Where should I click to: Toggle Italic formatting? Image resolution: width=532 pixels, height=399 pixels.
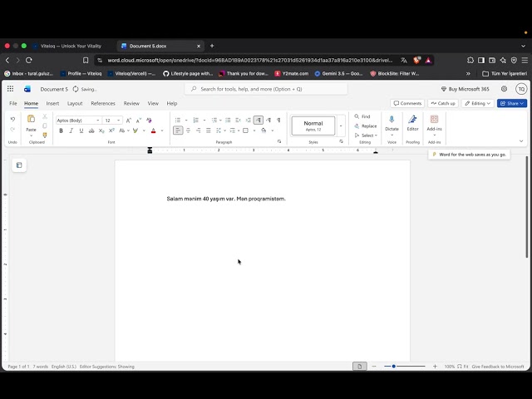click(x=71, y=131)
